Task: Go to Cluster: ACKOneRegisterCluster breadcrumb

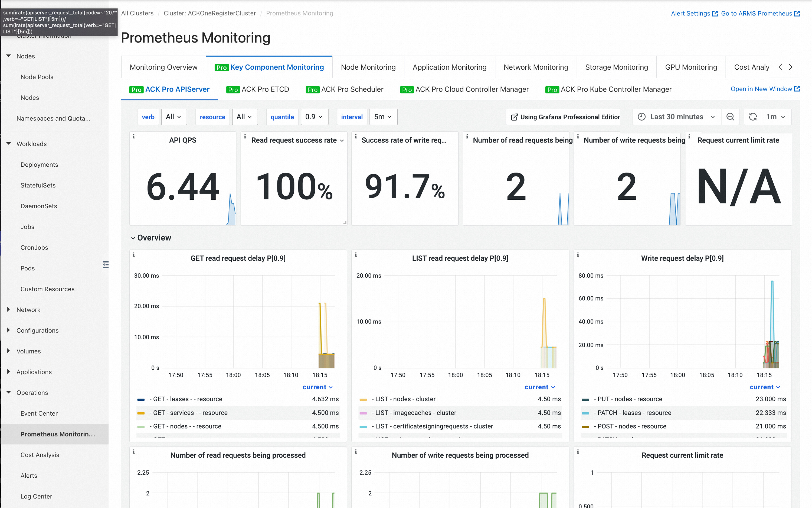Action: (210, 13)
